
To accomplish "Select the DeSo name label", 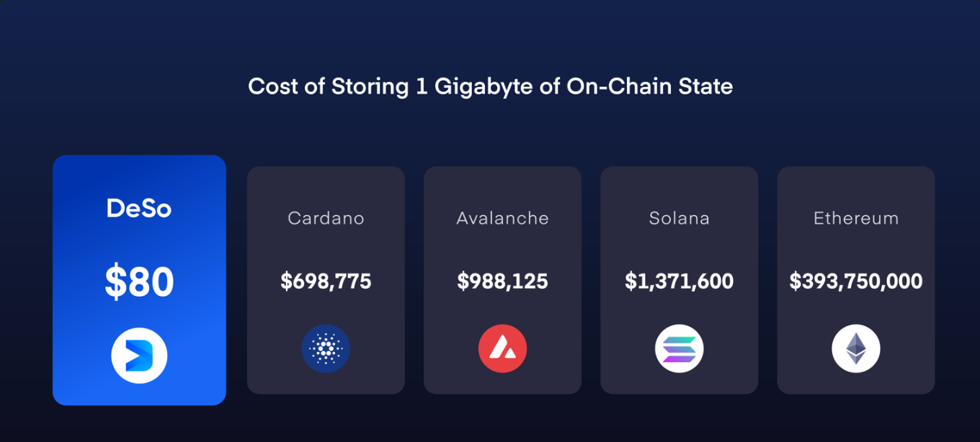I will point(139,209).
